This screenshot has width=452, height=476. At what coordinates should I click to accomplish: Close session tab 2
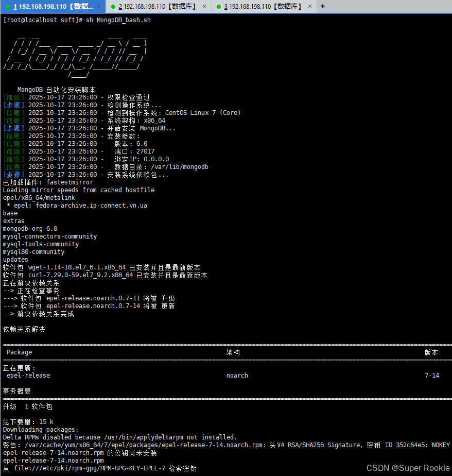(204, 6)
